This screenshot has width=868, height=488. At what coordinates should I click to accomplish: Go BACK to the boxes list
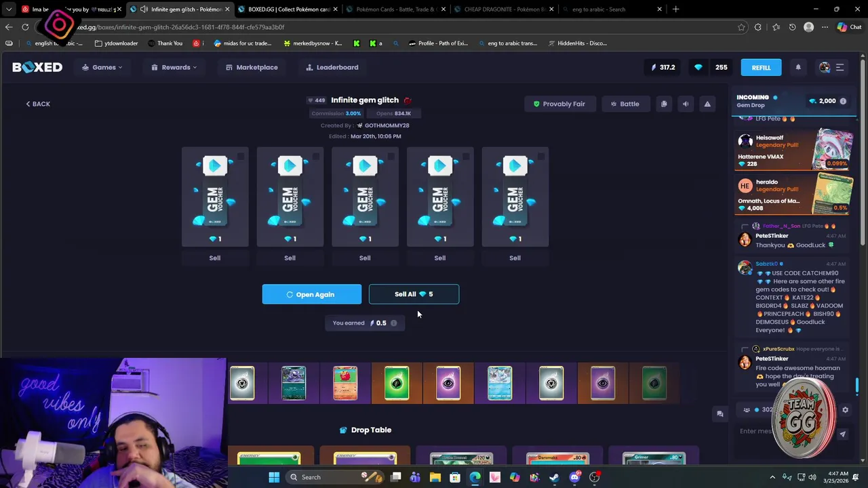pyautogui.click(x=38, y=104)
